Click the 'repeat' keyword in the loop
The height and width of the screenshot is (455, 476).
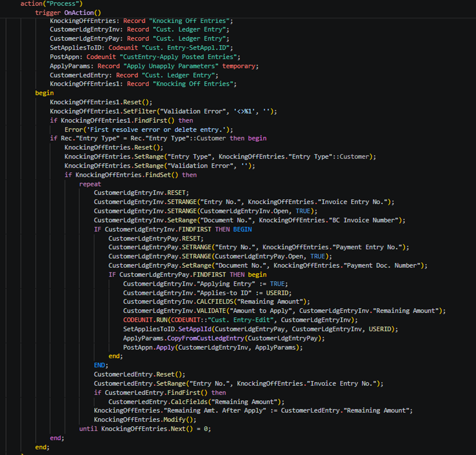click(x=90, y=184)
